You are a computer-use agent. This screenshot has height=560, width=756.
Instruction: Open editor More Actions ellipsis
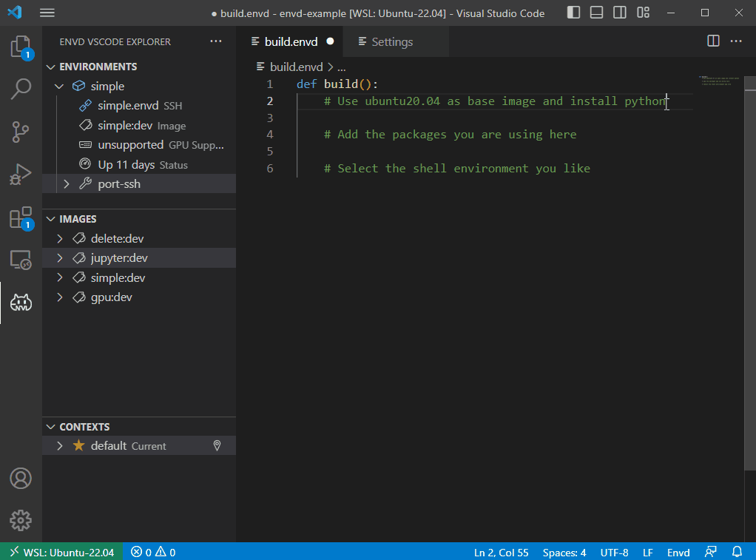736,41
